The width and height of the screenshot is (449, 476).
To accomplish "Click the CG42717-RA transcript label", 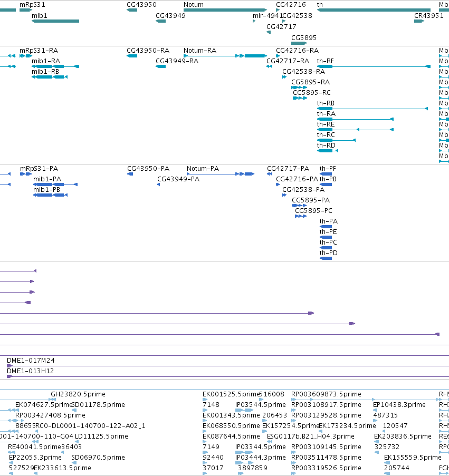I will coord(288,61).
